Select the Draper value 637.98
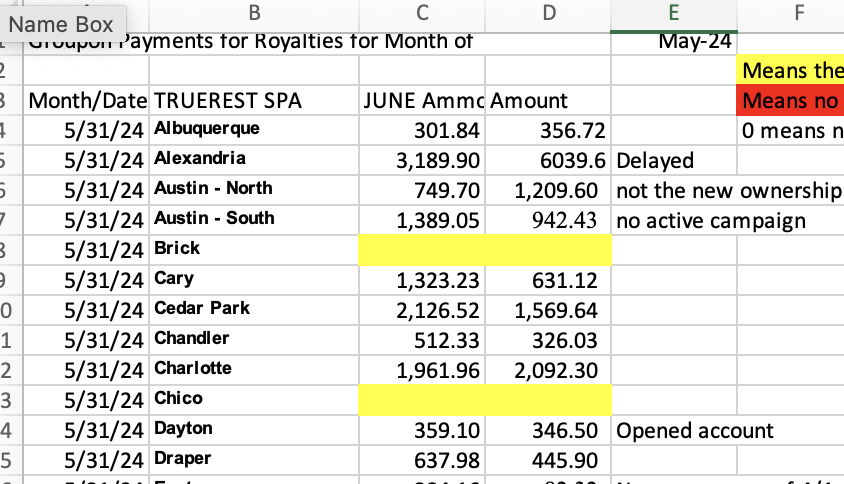The image size is (844, 484). point(446,460)
